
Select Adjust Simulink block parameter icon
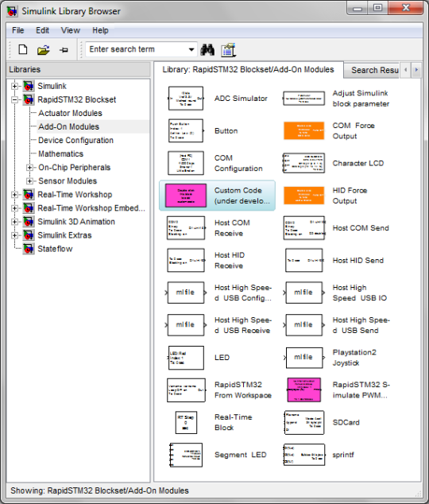pyautogui.click(x=303, y=99)
